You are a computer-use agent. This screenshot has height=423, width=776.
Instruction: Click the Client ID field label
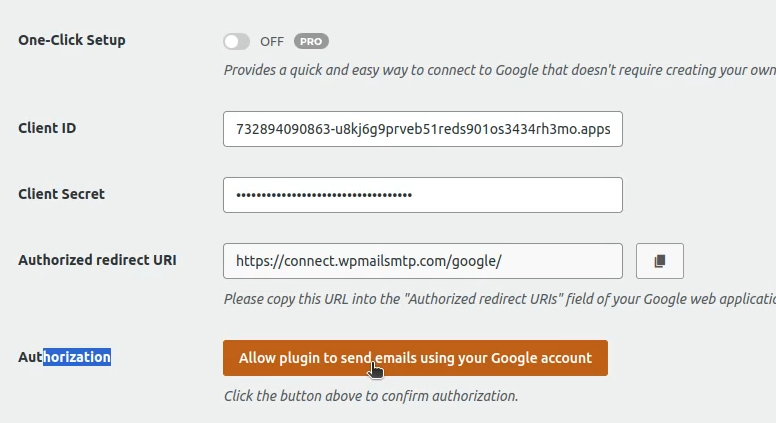pyautogui.click(x=47, y=128)
